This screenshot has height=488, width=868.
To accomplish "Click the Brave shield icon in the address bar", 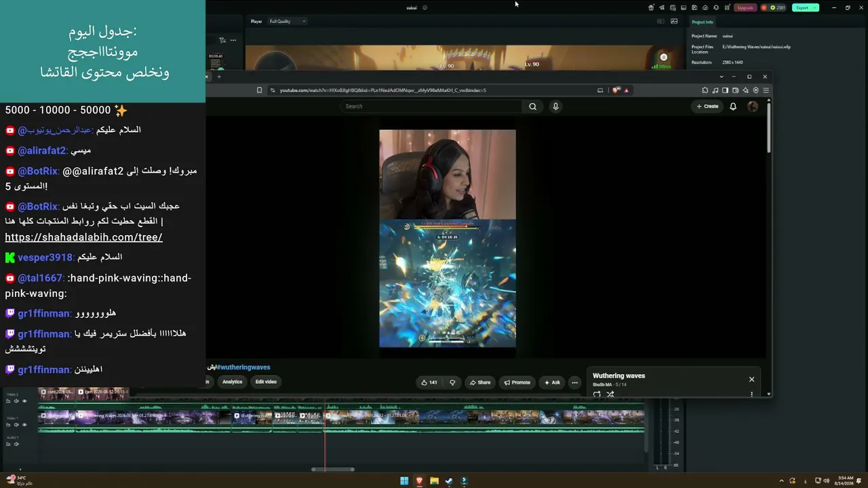I will point(616,90).
